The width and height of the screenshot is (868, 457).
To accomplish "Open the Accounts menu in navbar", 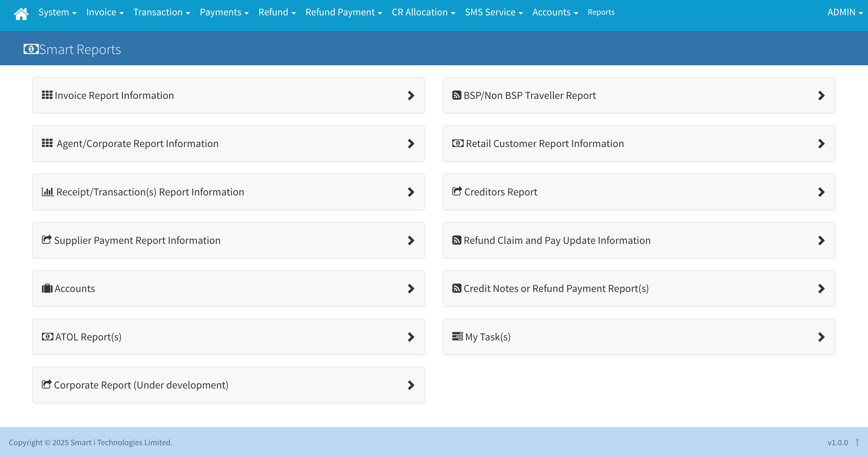I will [x=555, y=12].
